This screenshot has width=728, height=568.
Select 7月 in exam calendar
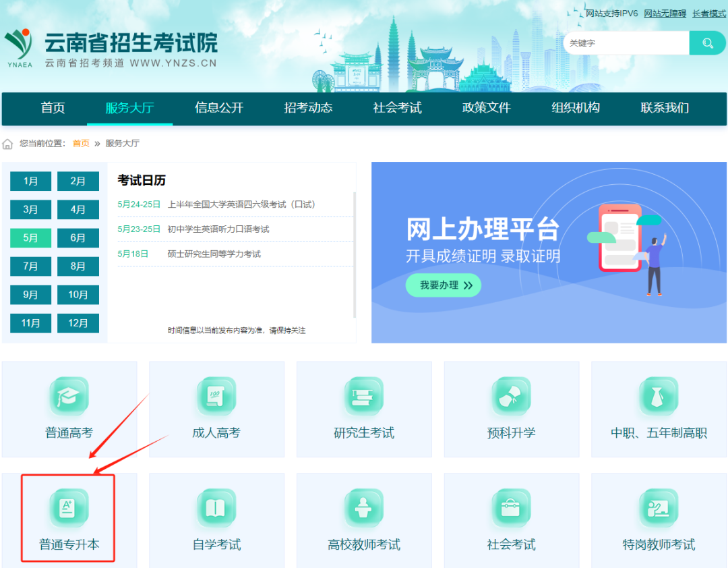click(30, 266)
